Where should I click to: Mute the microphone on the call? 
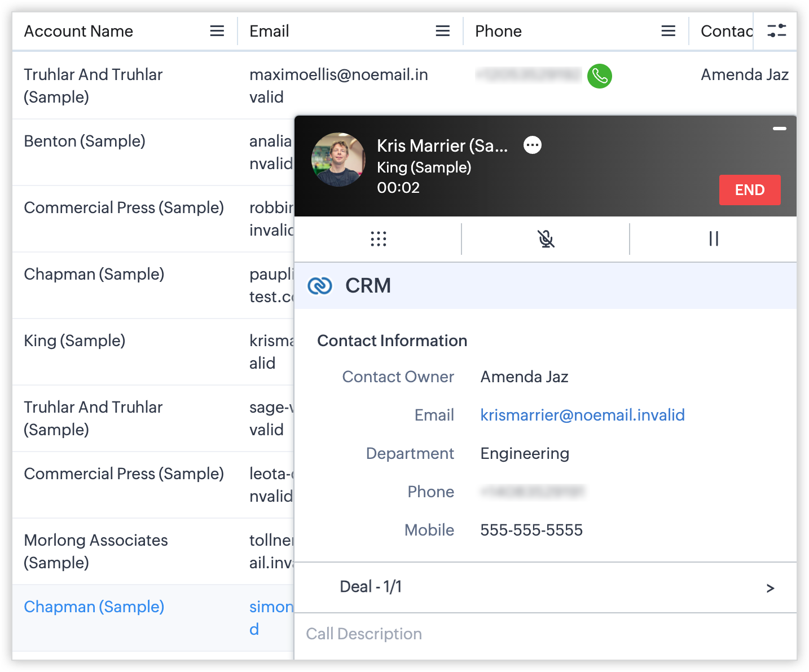point(546,239)
